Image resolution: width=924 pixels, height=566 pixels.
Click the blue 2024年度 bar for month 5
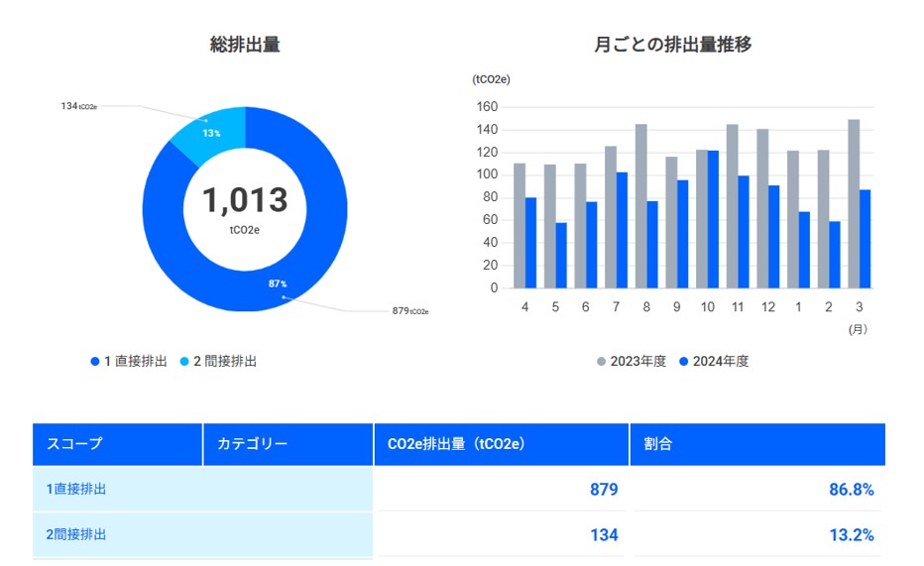[x=561, y=255]
